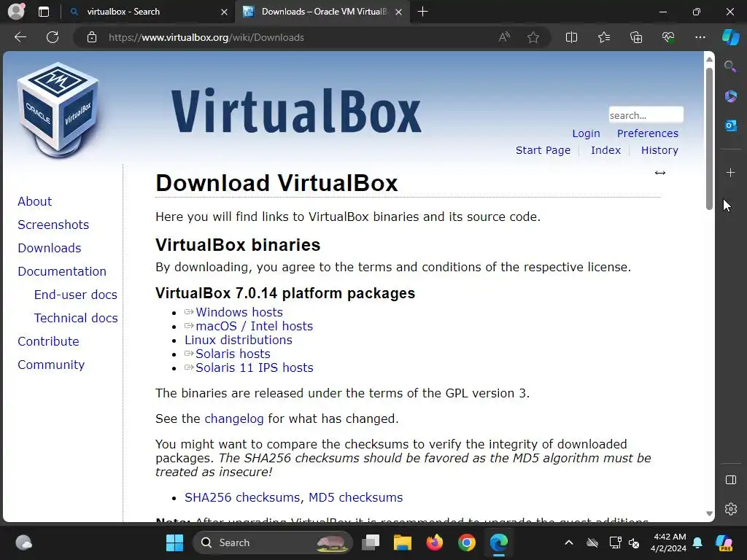747x560 pixels.
Task: Click the VirtualBox cube logo
Action: tap(58, 110)
